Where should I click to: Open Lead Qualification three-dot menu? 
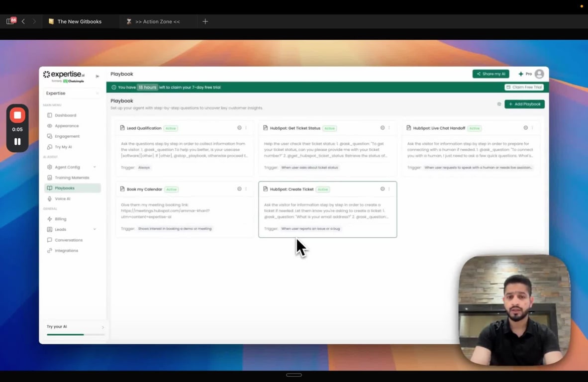tap(246, 128)
